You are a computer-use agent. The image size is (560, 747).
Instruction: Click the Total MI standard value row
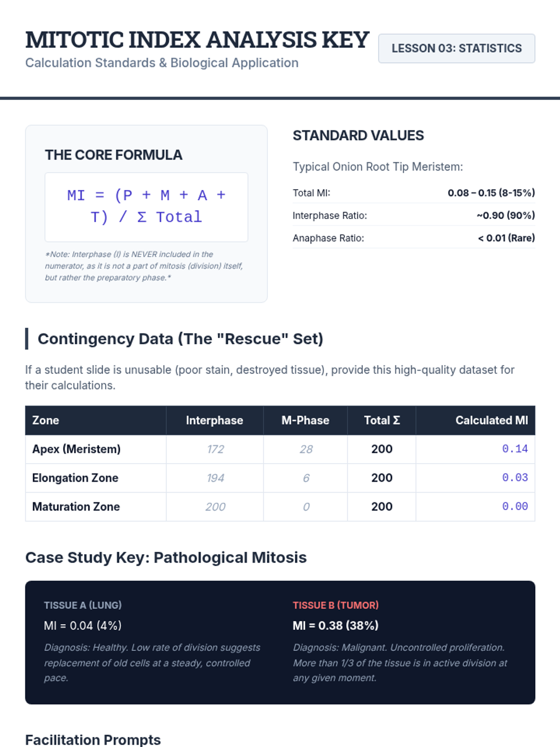coord(413,193)
